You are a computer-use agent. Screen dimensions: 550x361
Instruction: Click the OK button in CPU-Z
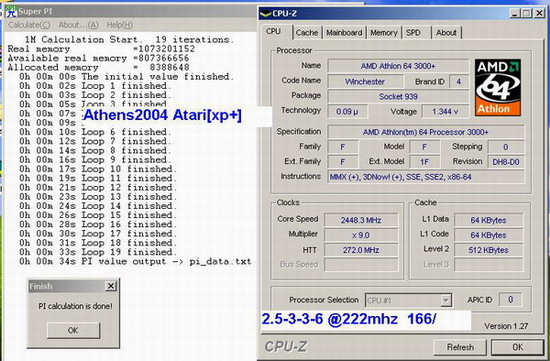(x=518, y=347)
